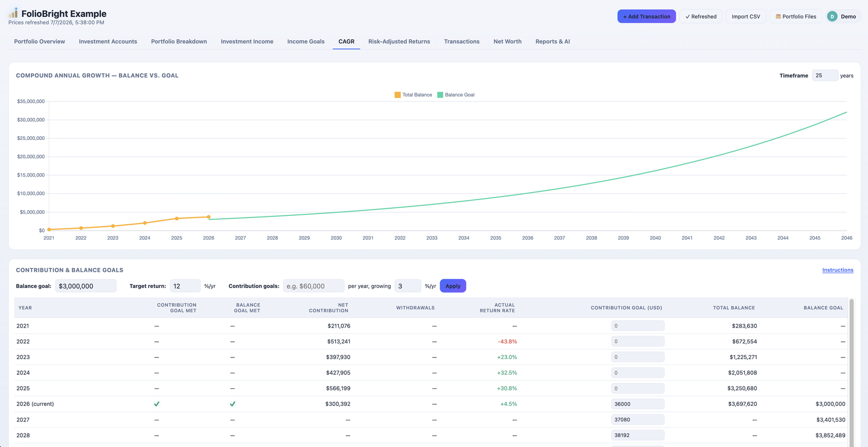Click the $3,697,620 total balance cell
The image size is (868, 447).
pyautogui.click(x=742, y=404)
